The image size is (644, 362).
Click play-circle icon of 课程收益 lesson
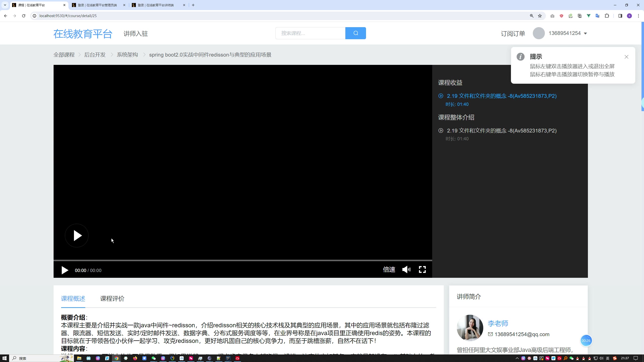[441, 96]
